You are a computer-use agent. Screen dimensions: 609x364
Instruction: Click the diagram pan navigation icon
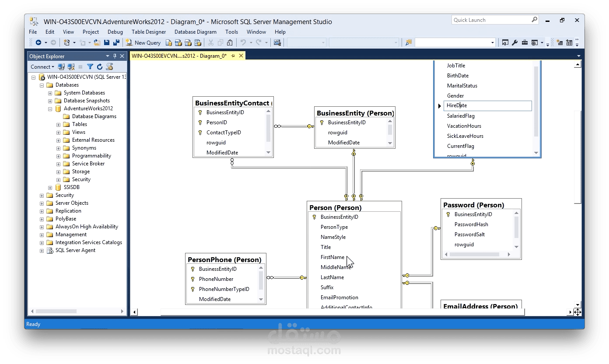point(577,312)
